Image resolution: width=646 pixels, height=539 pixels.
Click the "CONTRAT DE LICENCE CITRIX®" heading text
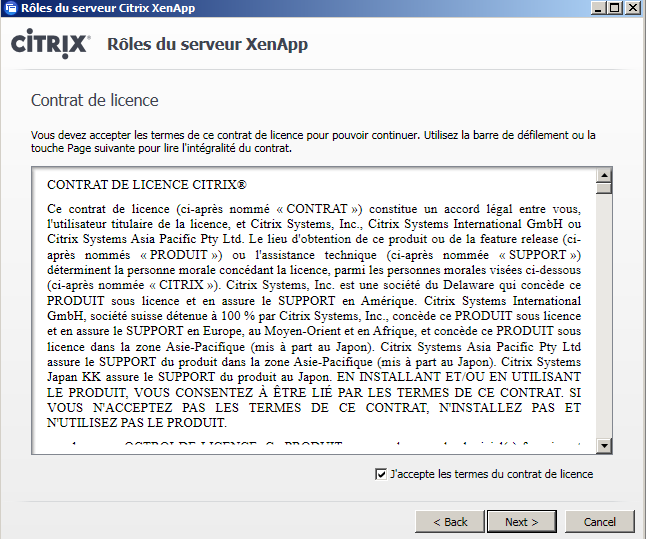[x=147, y=185]
